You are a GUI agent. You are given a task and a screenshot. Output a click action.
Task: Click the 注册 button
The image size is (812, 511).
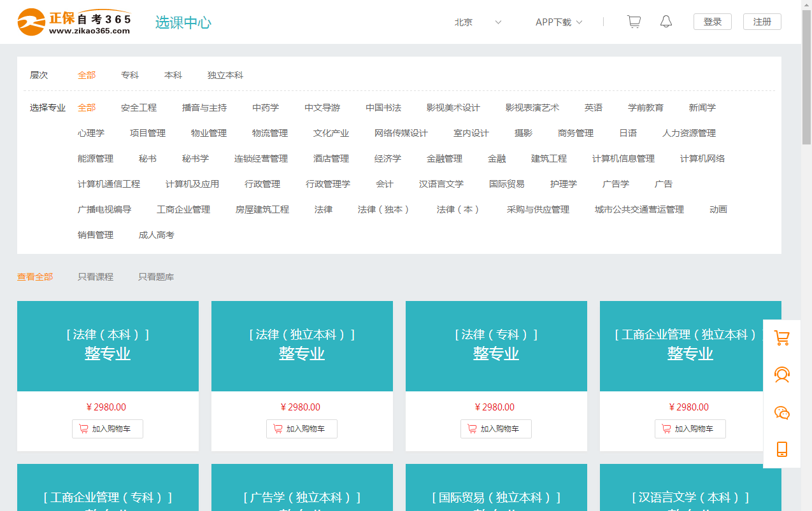click(x=762, y=22)
